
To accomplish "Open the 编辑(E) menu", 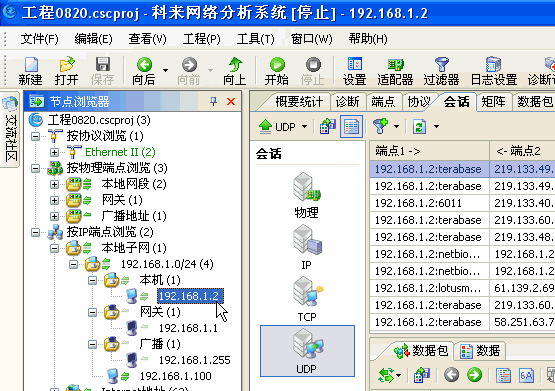I will [x=93, y=39].
